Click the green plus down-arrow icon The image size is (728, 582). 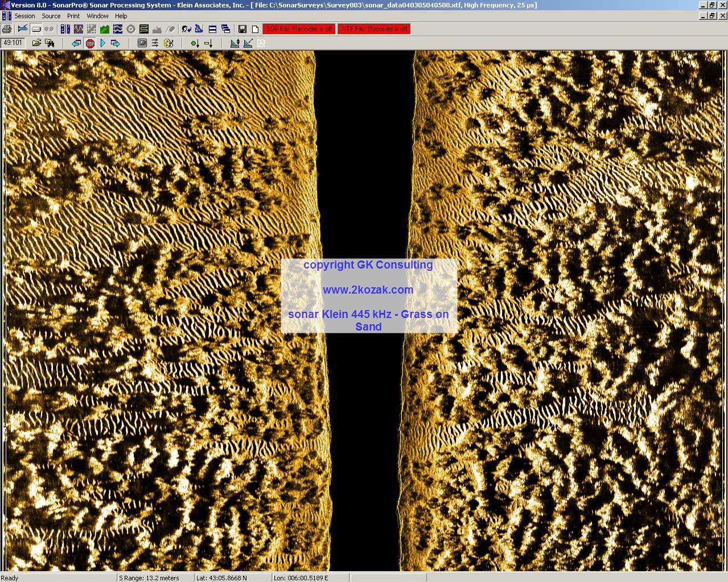tap(195, 43)
